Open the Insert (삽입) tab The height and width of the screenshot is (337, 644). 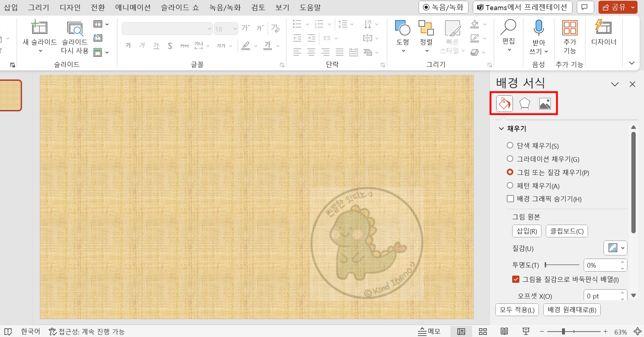[x=11, y=7]
